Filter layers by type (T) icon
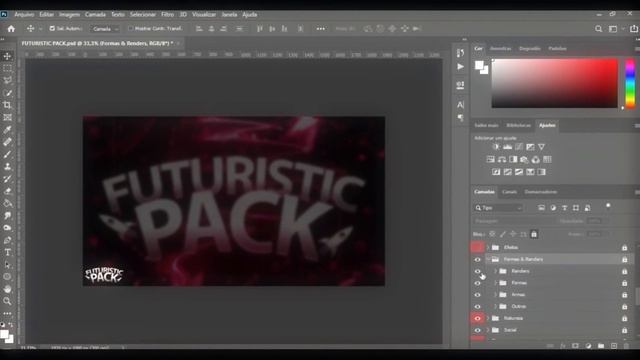 coord(564,208)
